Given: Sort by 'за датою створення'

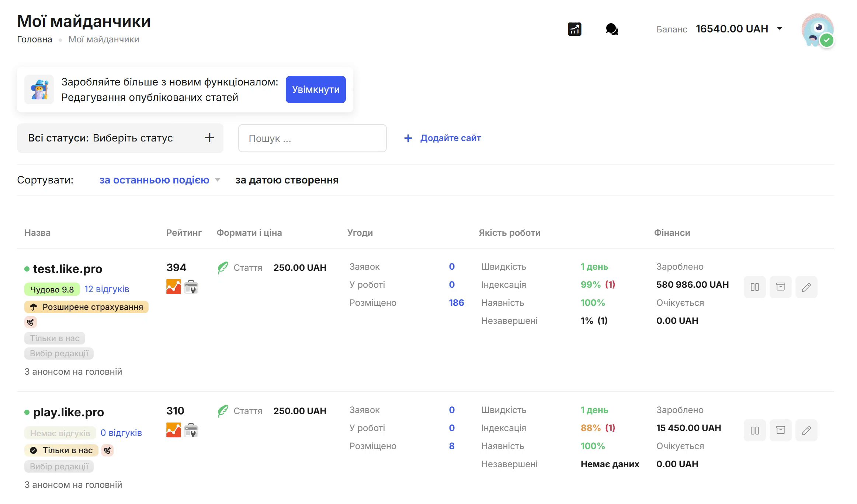Looking at the screenshot, I should [x=287, y=180].
